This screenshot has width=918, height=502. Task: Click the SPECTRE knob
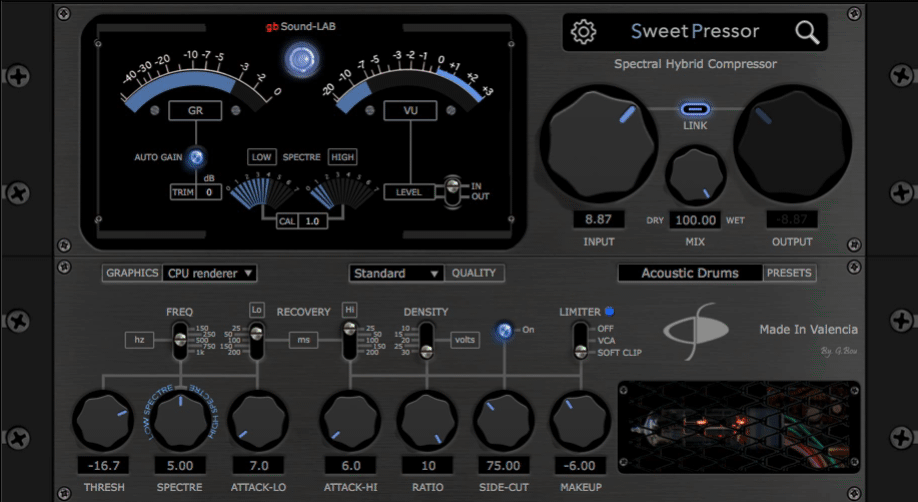[x=180, y=421]
